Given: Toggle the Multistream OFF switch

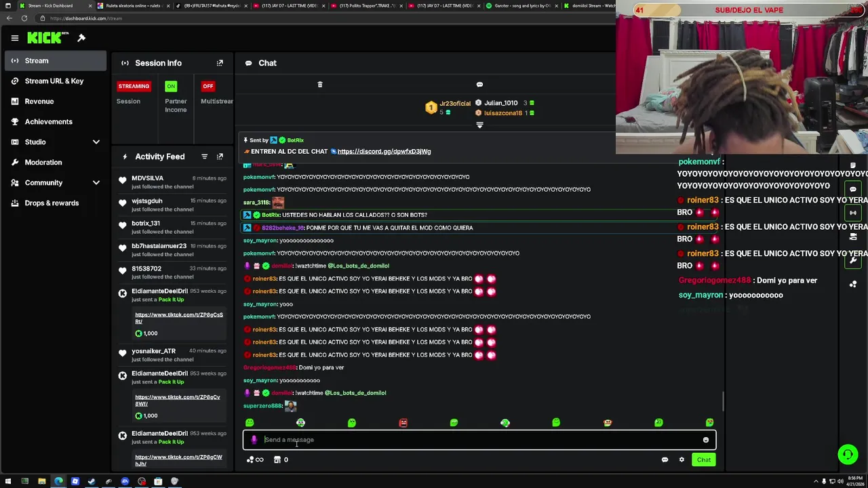Looking at the screenshot, I should click(208, 86).
